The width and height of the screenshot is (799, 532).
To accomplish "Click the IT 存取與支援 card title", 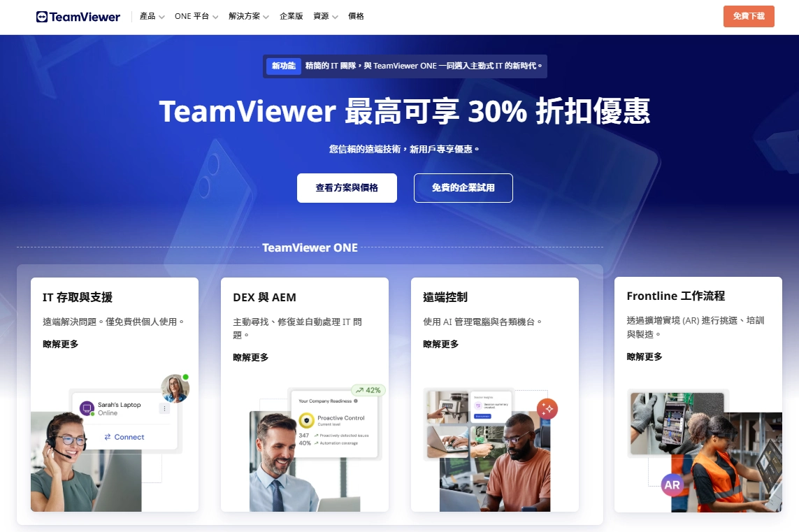I will pyautogui.click(x=78, y=297).
